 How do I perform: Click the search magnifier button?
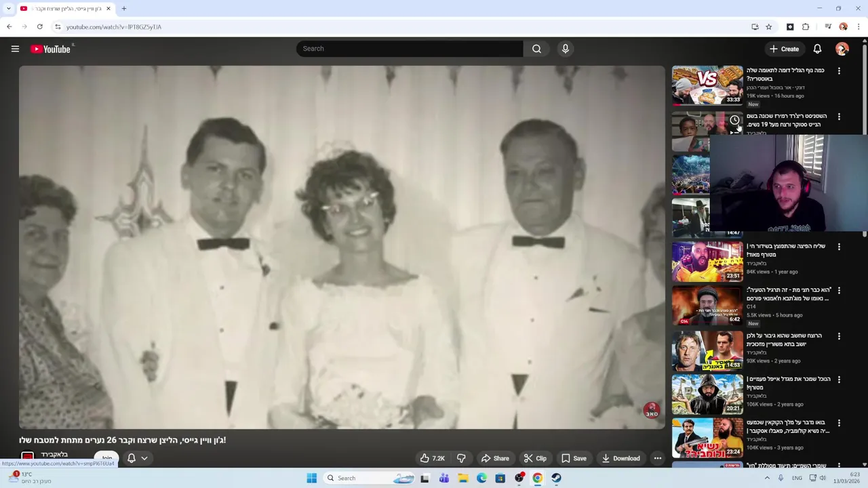[536, 49]
